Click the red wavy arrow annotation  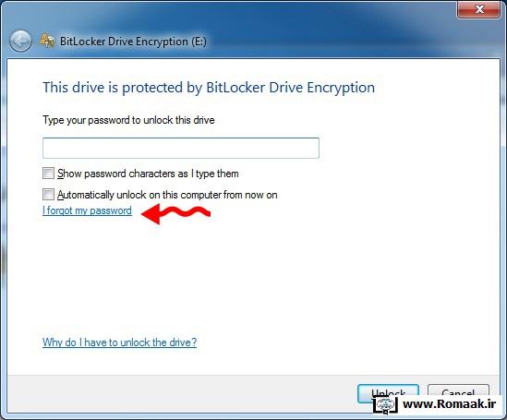[x=176, y=213]
